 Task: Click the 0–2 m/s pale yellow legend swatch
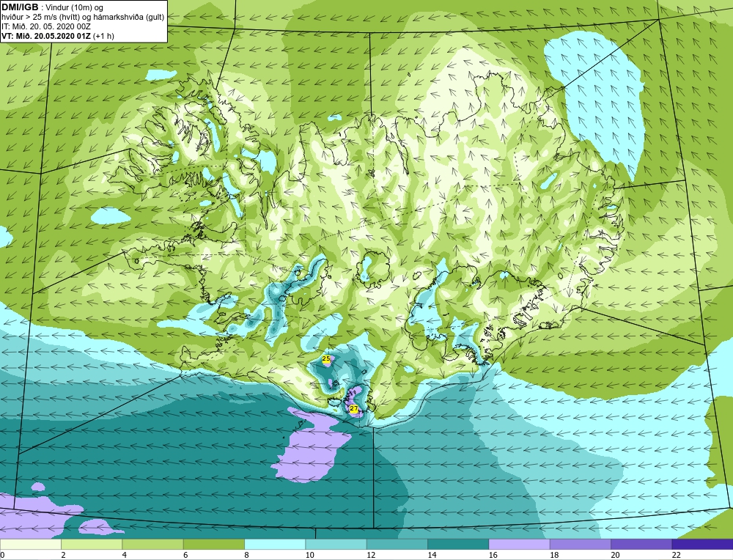click(30, 544)
